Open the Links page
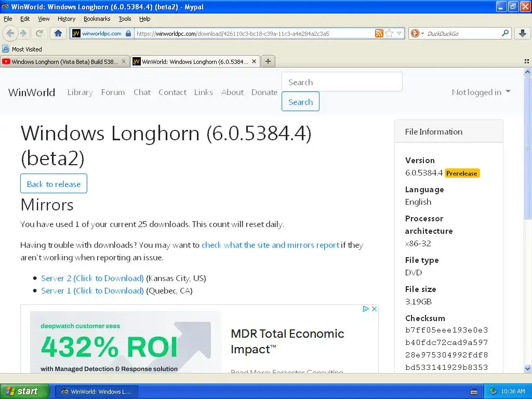This screenshot has width=532, height=399. click(x=204, y=92)
